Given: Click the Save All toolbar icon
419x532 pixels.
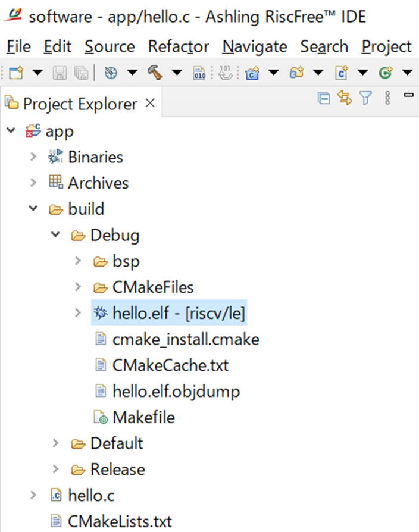Looking at the screenshot, I should pos(80,73).
